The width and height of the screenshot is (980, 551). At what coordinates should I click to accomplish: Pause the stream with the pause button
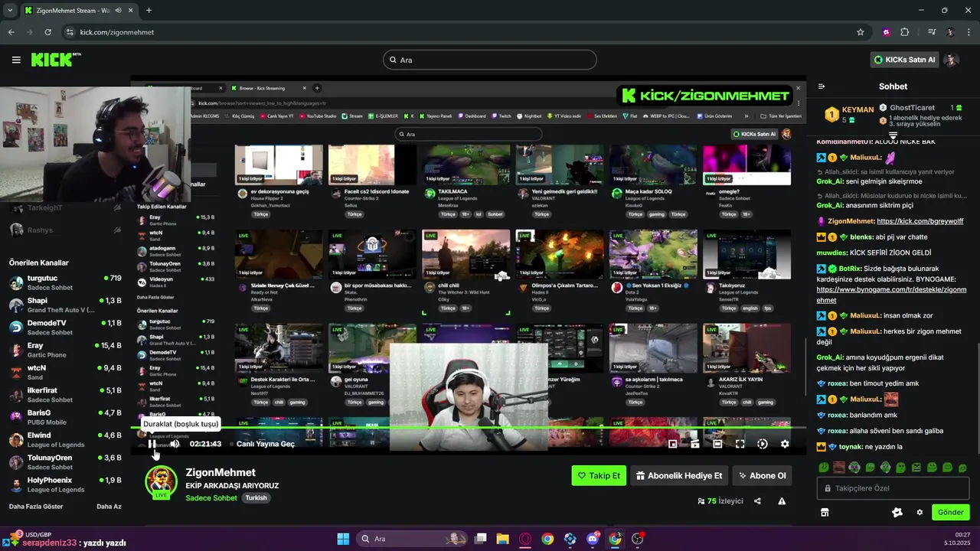click(x=152, y=444)
